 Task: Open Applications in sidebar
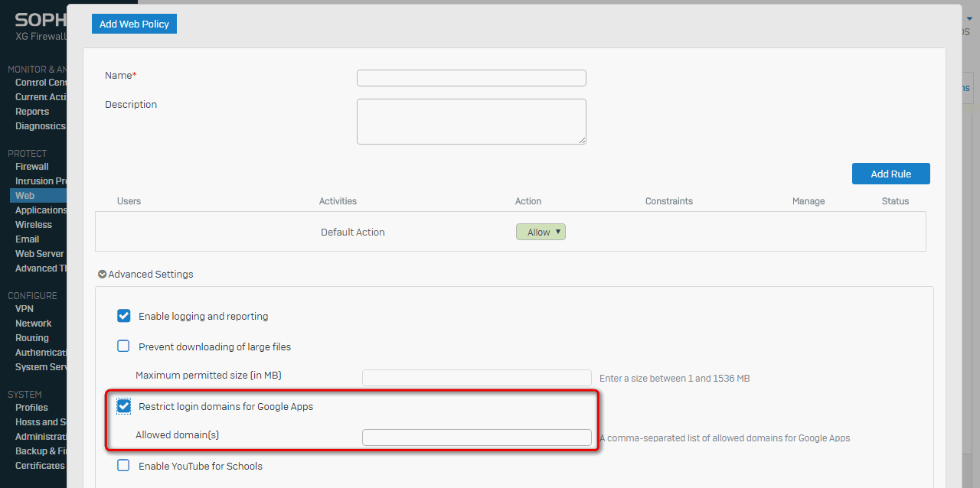tap(41, 210)
